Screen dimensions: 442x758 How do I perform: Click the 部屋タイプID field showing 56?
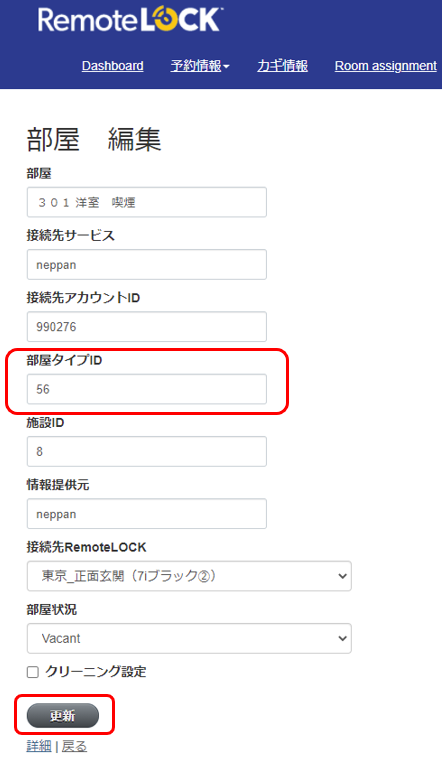point(147,389)
